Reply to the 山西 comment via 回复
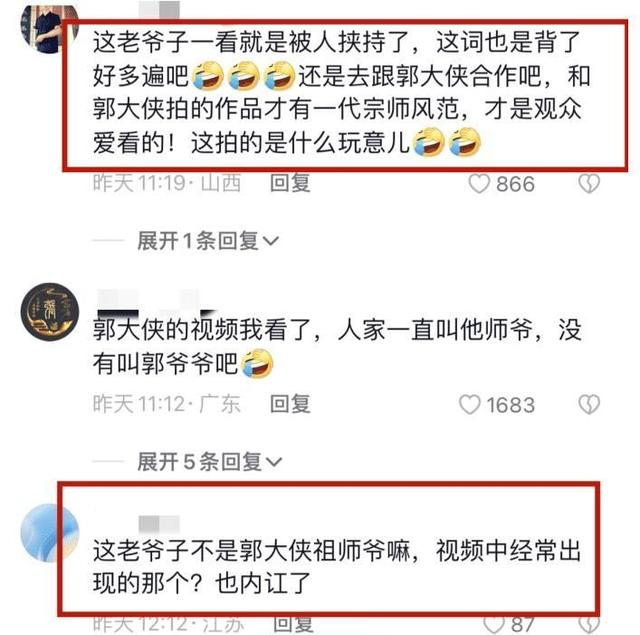This screenshot has height=635, width=640. point(290,183)
